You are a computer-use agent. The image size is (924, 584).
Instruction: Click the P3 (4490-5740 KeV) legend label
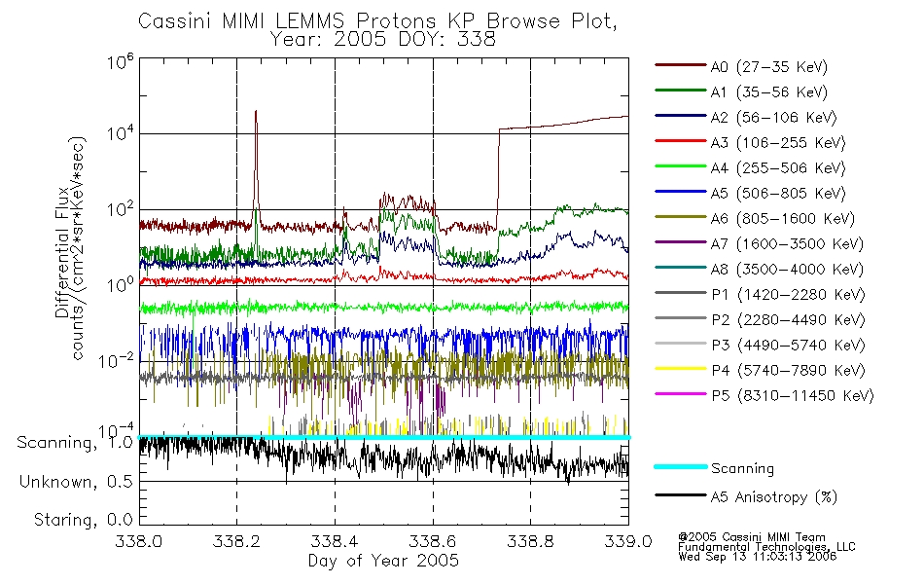click(788, 346)
